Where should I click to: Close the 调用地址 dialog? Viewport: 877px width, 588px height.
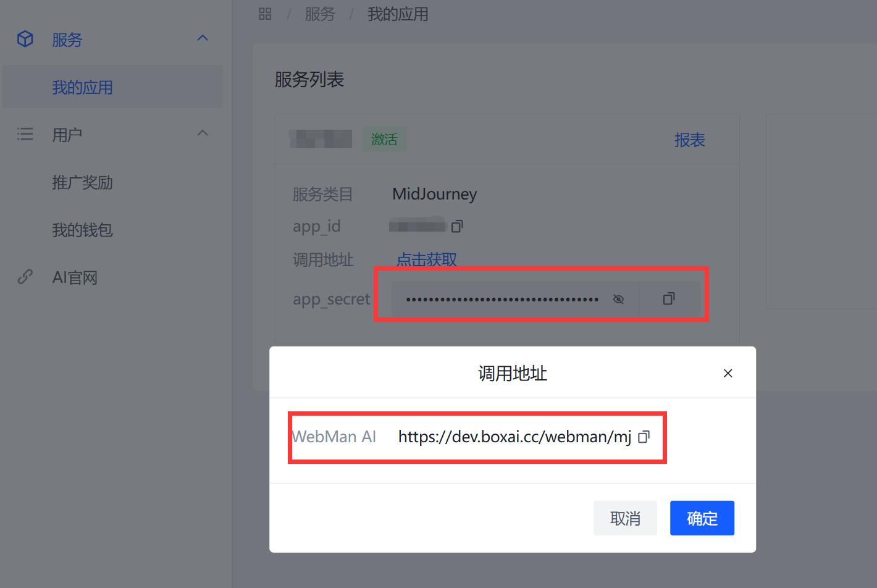(728, 373)
